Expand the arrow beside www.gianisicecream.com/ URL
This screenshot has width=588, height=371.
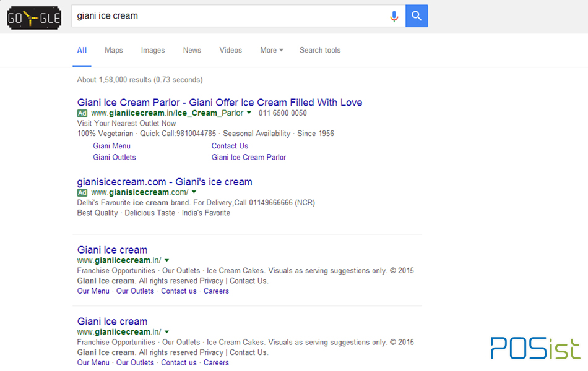click(x=194, y=192)
